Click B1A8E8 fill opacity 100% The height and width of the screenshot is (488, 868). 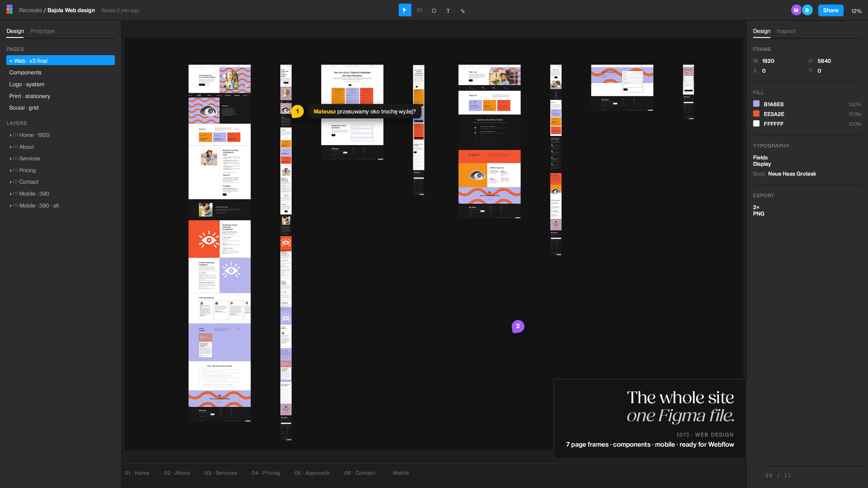click(x=854, y=104)
